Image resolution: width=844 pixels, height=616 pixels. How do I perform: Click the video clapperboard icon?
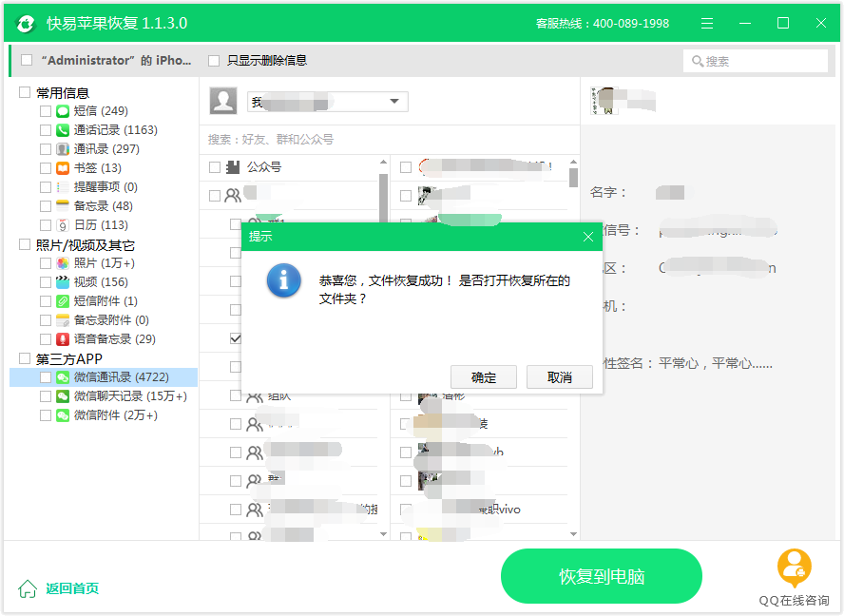coord(63,282)
